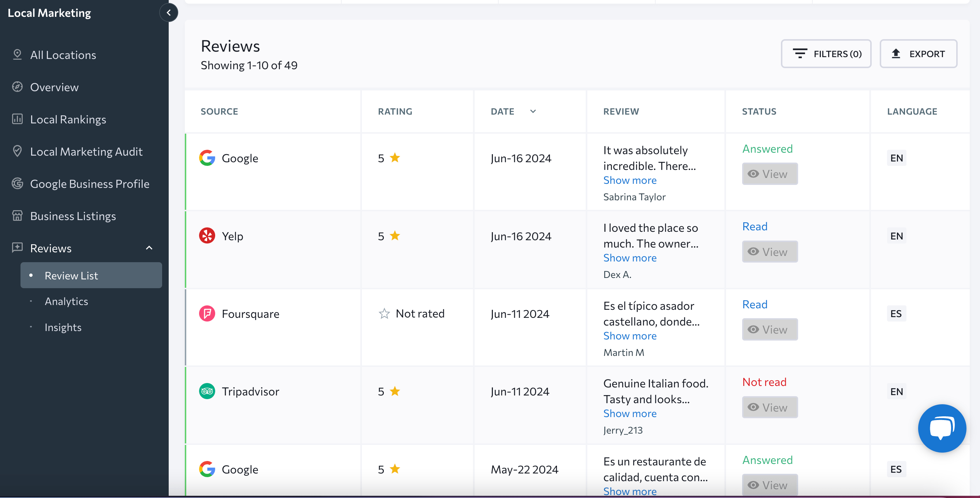
Task: Click the Language column header
Action: (912, 111)
